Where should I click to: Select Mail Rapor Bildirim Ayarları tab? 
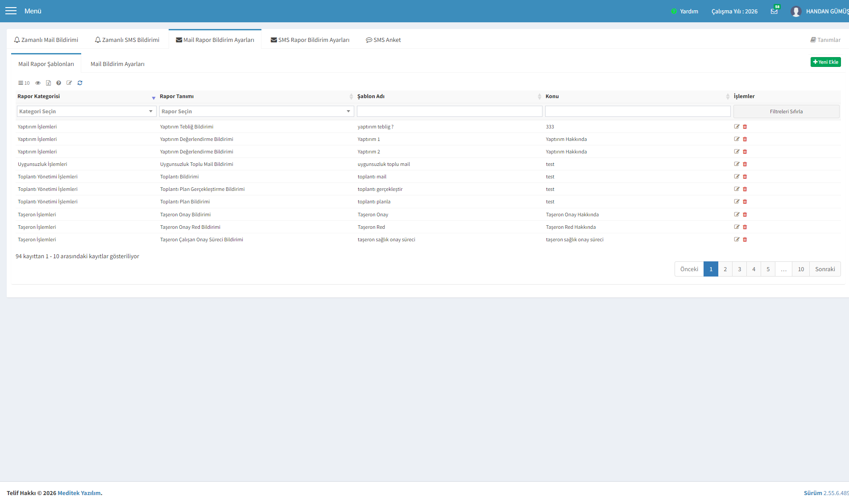215,40
